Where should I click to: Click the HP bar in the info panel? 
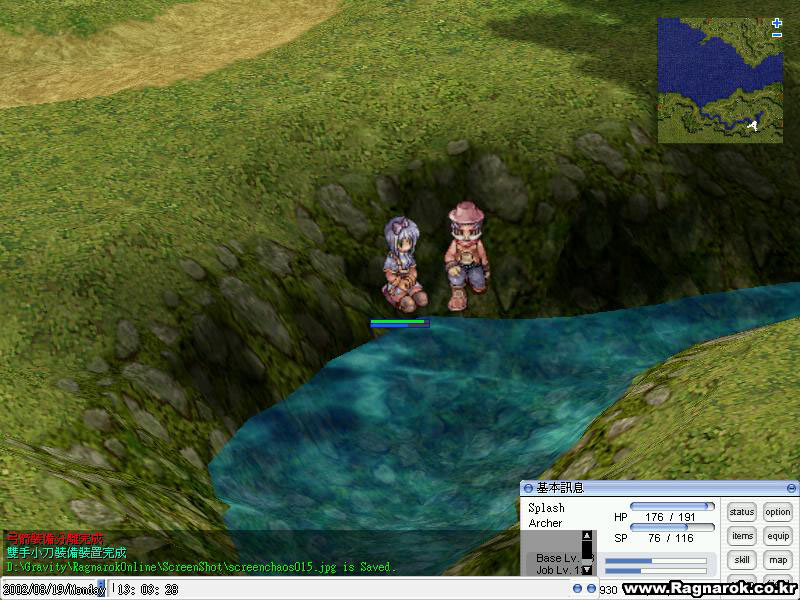[x=672, y=506]
